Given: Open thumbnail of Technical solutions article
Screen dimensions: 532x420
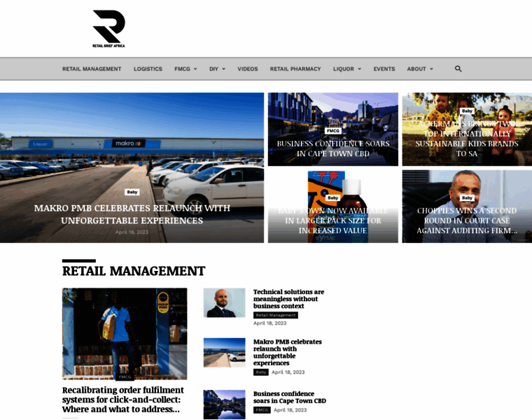Looking at the screenshot, I should 224,303.
